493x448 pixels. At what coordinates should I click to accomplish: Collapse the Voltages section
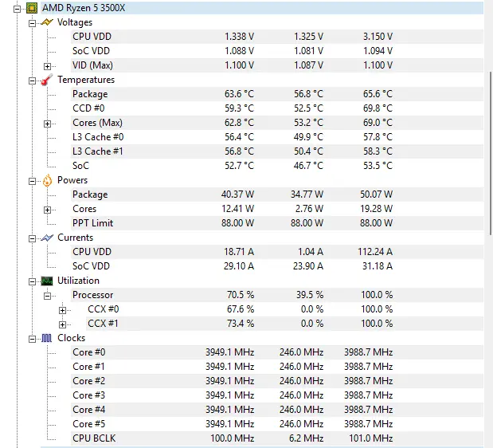pyautogui.click(x=32, y=24)
